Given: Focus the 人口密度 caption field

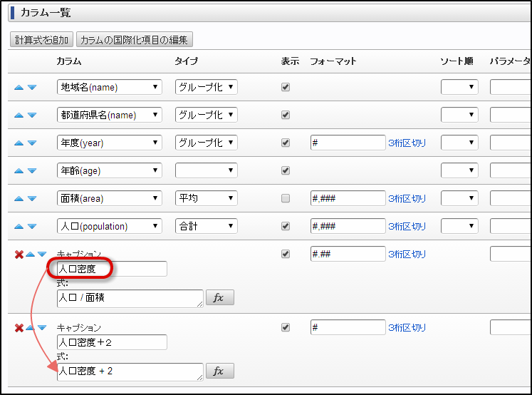Looking at the screenshot, I should click(x=112, y=269).
